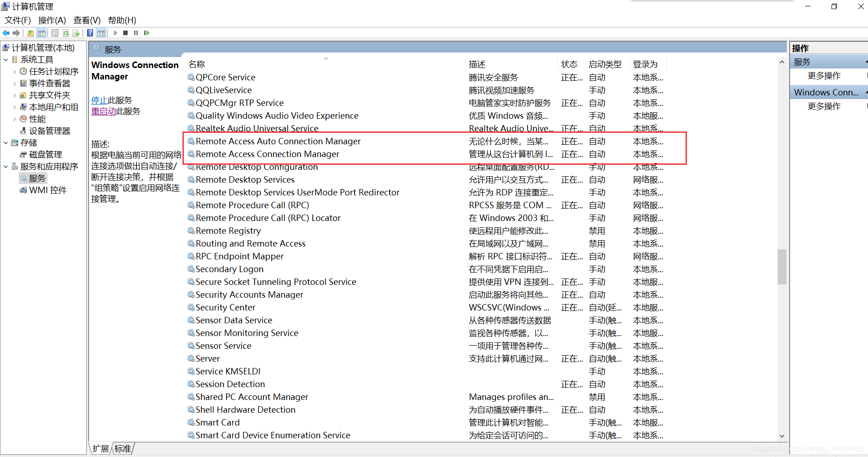This screenshot has height=457, width=868.
Task: Click the 停止 service link
Action: 99,100
